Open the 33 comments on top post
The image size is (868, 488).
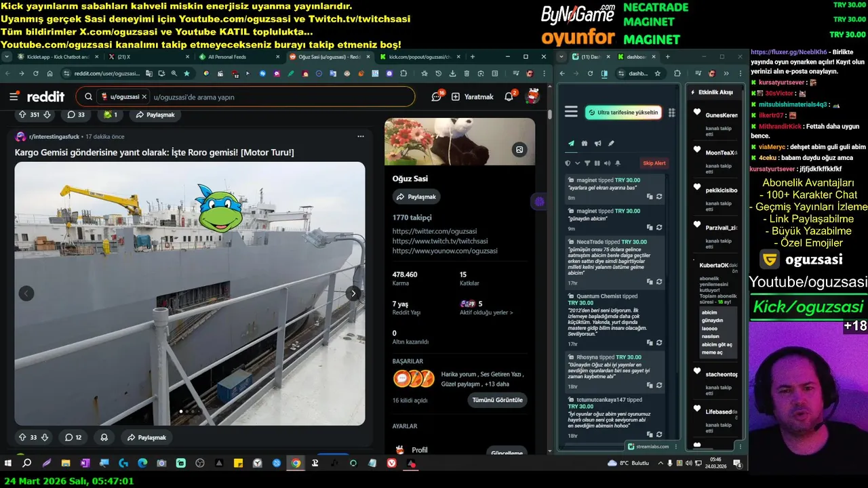76,115
